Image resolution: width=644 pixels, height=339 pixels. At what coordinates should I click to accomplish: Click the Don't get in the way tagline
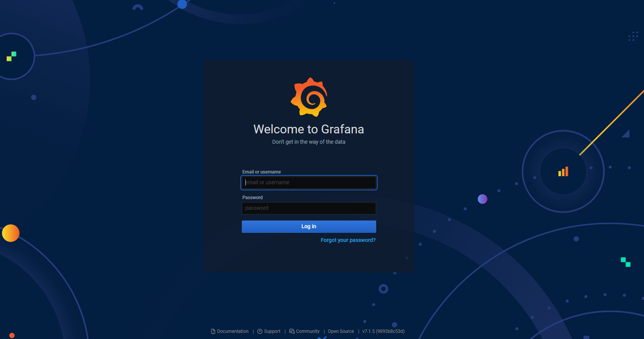coord(309,142)
